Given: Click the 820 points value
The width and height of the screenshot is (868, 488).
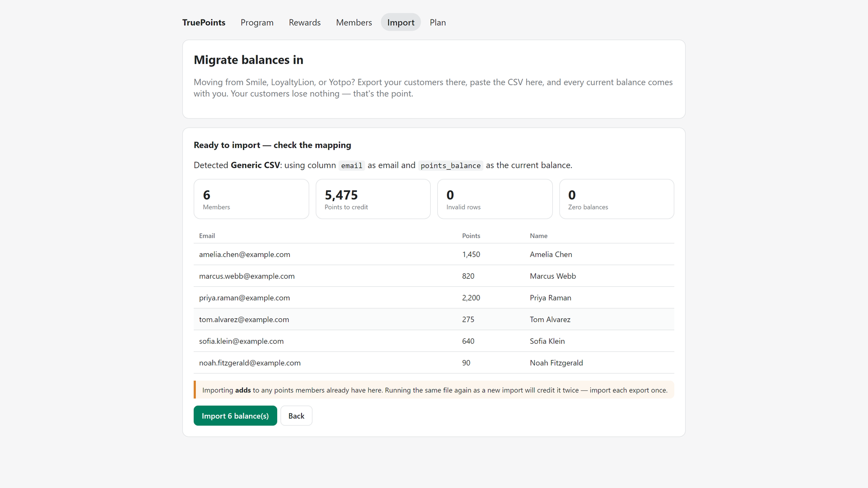Looking at the screenshot, I should (468, 276).
